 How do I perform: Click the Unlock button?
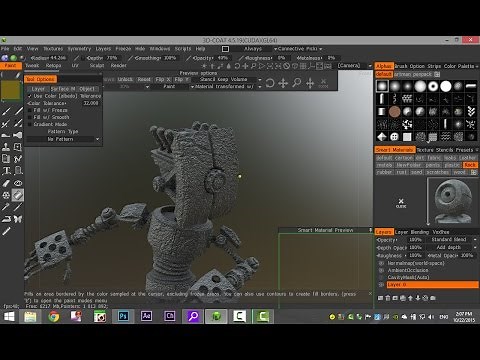tap(125, 79)
